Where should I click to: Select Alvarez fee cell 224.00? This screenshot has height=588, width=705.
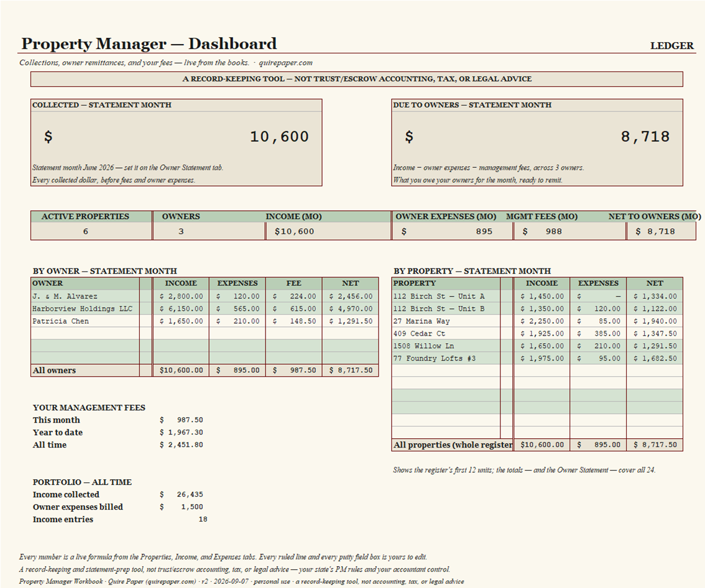294,296
